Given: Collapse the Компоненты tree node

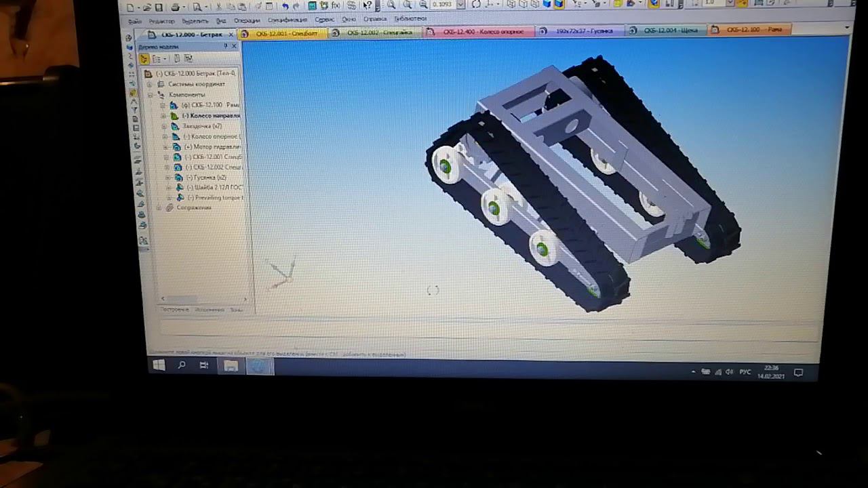Looking at the screenshot, I should point(151,95).
